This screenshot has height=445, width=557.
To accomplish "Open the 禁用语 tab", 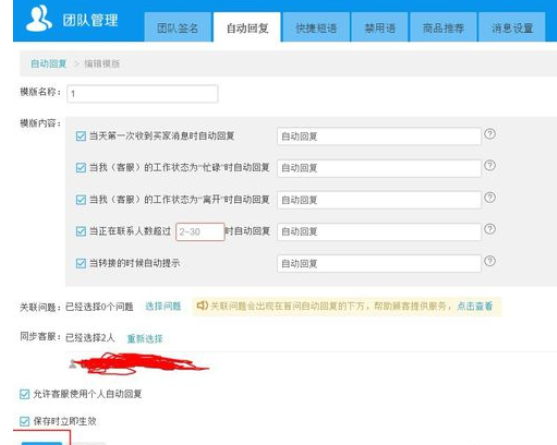I will (x=380, y=27).
